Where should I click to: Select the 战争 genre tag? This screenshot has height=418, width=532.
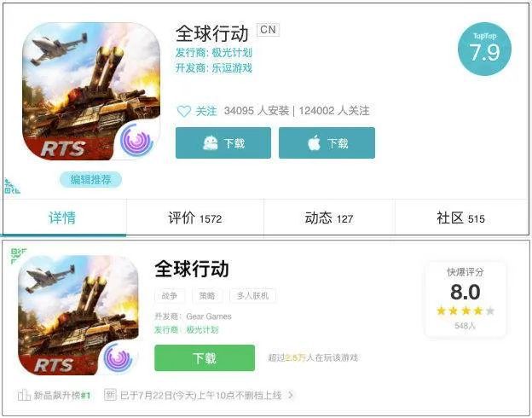point(170,296)
